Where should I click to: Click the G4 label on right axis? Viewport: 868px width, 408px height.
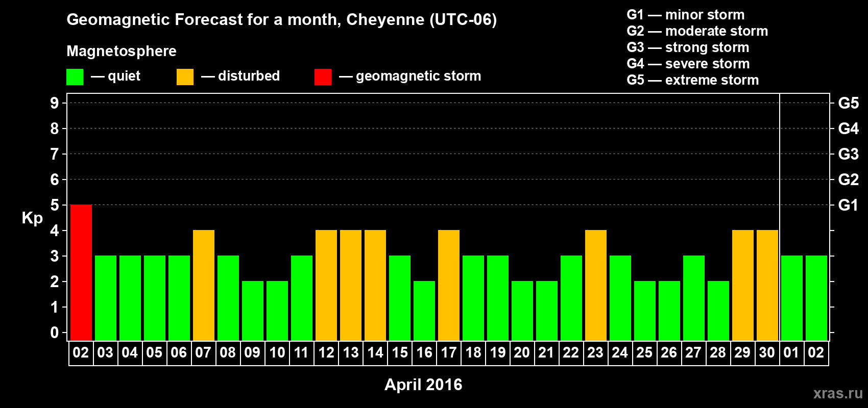(849, 129)
